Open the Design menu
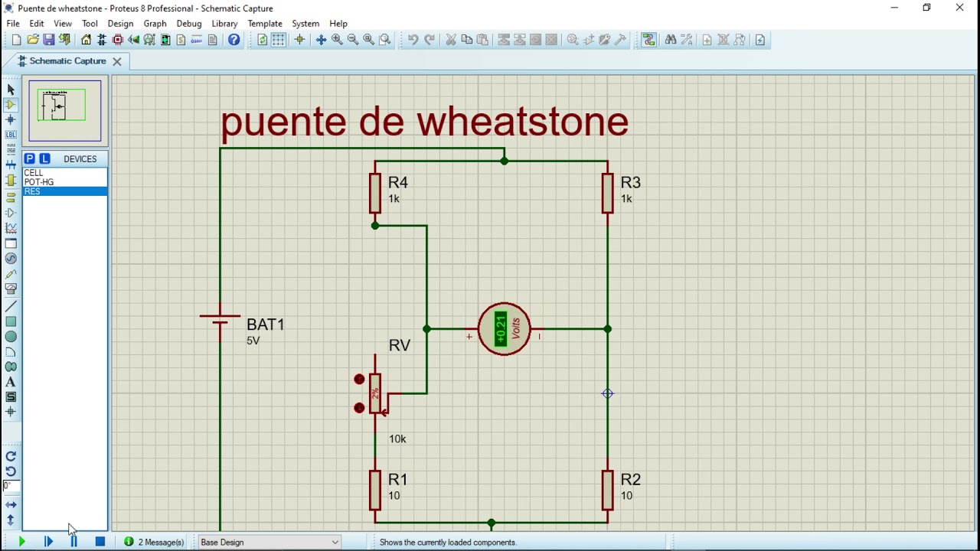This screenshot has width=980, height=551. [x=120, y=24]
